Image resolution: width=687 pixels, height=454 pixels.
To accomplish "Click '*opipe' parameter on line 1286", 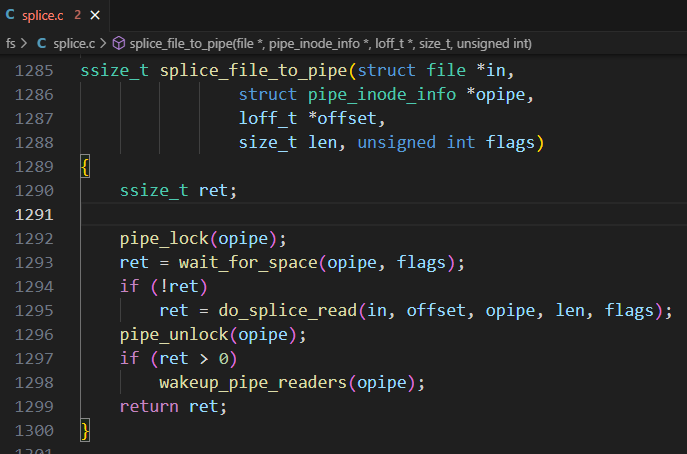I will (496, 95).
